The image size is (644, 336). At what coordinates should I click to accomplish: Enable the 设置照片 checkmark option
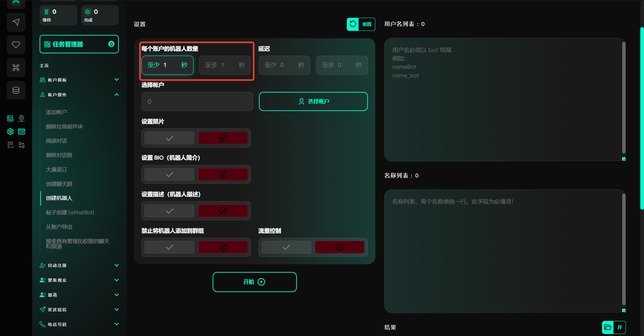(x=169, y=138)
